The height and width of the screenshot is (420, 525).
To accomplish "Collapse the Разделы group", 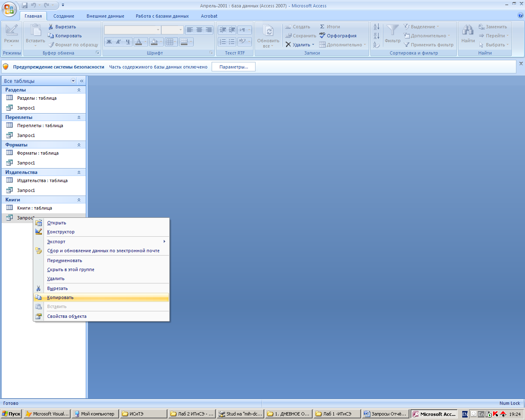I will click(79, 90).
